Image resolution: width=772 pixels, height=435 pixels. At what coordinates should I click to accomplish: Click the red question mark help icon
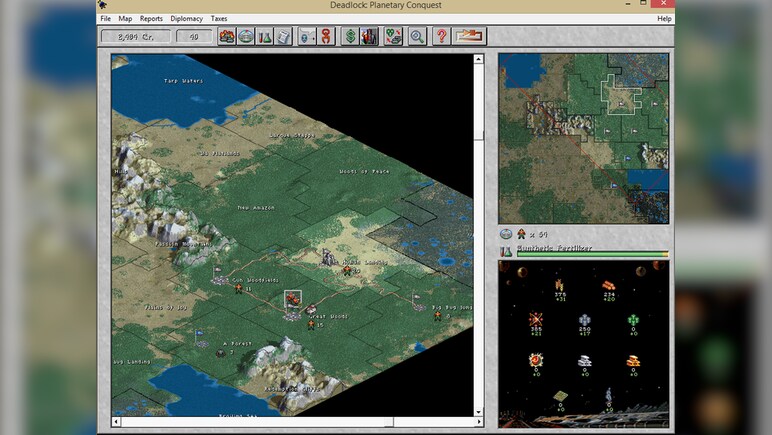(x=441, y=36)
